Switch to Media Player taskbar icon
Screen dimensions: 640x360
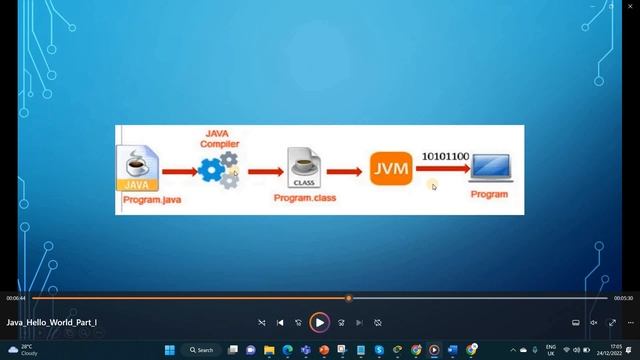pos(434,350)
